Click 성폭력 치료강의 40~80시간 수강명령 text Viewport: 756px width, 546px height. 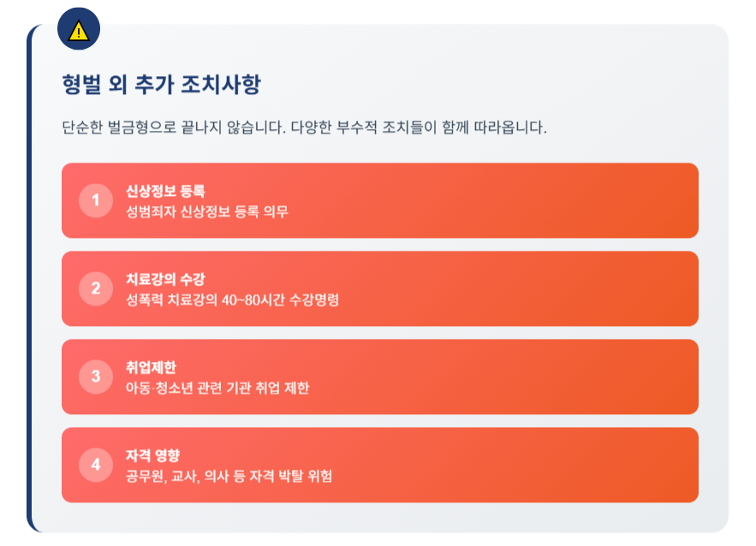click(x=232, y=300)
